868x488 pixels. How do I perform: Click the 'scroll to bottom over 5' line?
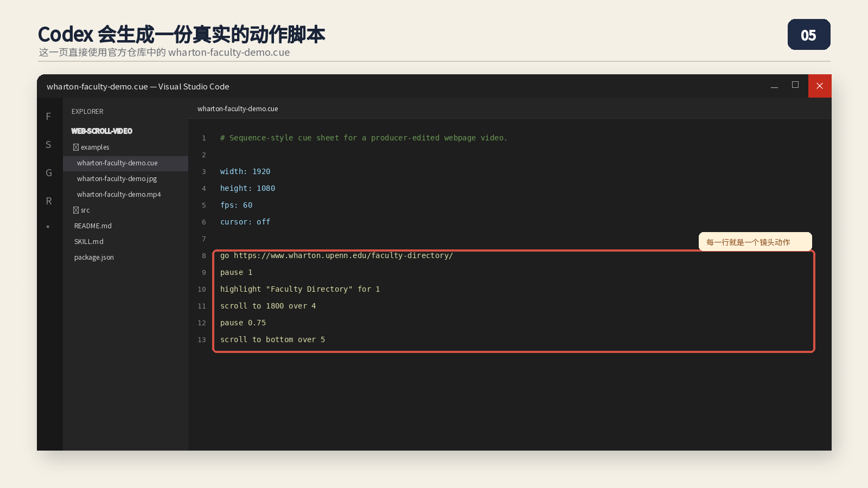(272, 340)
